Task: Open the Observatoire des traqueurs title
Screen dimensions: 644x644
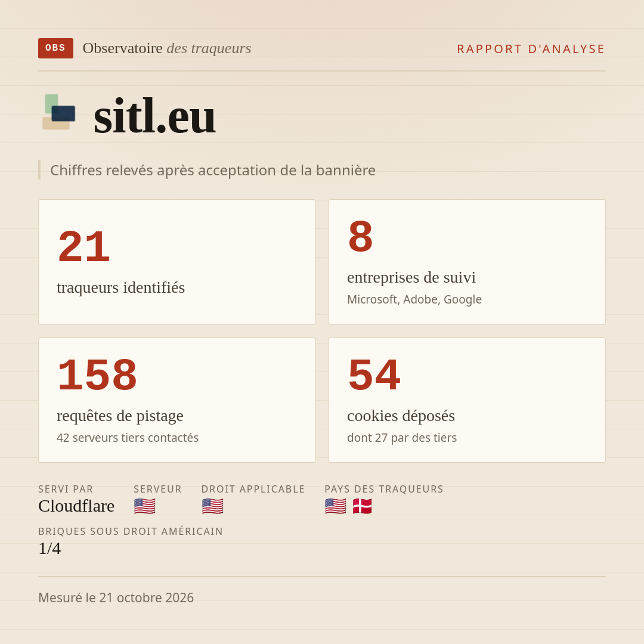Action: (167, 48)
